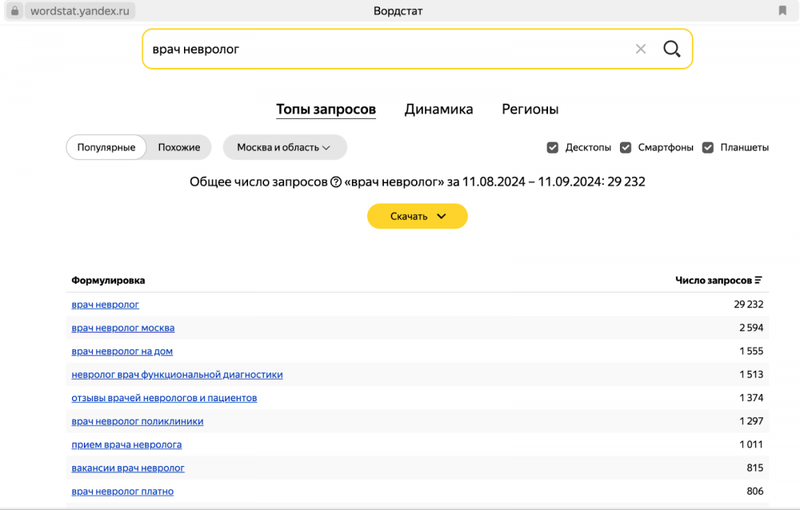Open the врач невролог поликлиники link
The width and height of the screenshot is (800, 510).
coord(137,421)
